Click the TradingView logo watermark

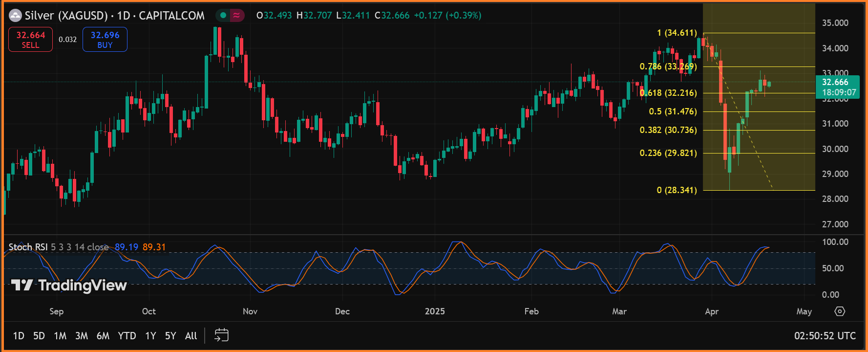pos(69,285)
